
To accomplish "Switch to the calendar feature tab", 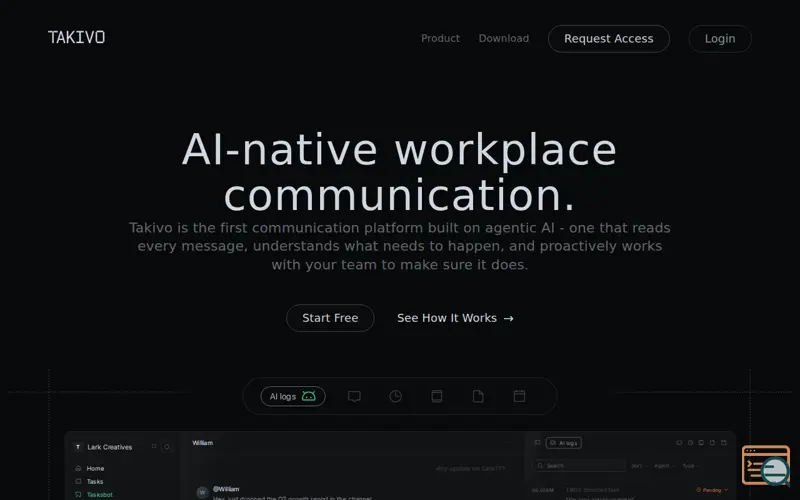I will [x=519, y=396].
